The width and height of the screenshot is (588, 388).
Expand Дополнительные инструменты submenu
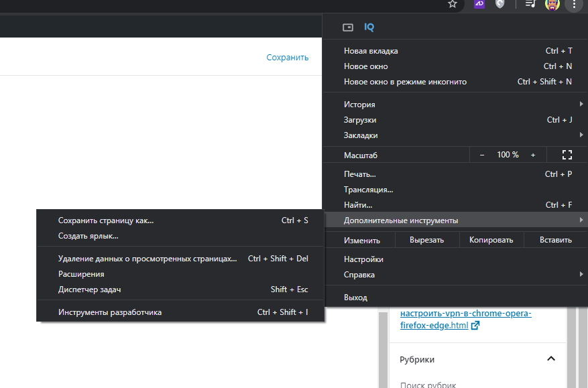pos(455,220)
